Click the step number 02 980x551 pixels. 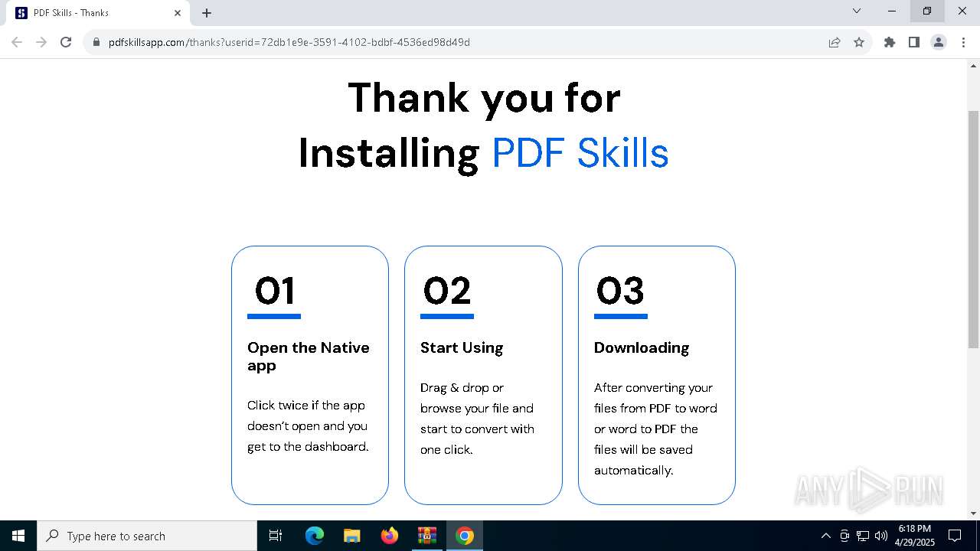447,291
